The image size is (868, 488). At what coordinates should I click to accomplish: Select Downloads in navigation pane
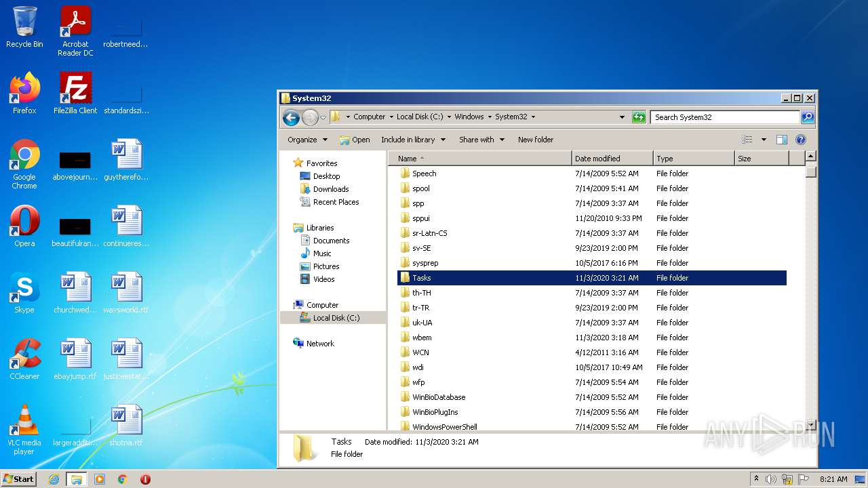pos(331,189)
